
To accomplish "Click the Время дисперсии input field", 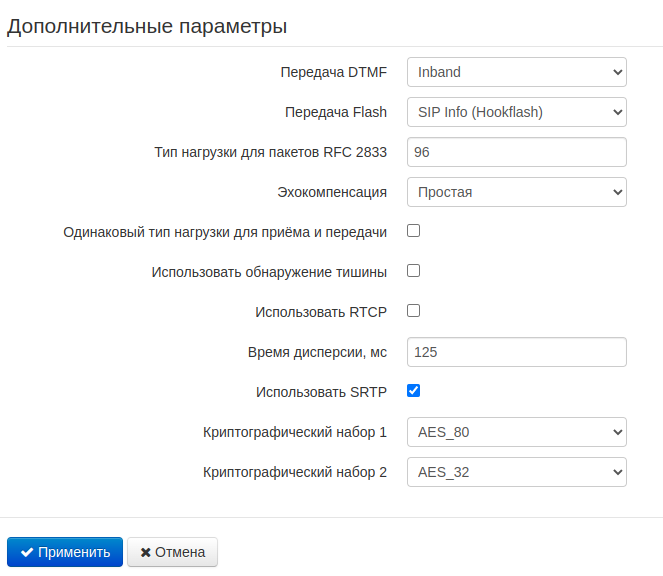I will pyautogui.click(x=516, y=352).
